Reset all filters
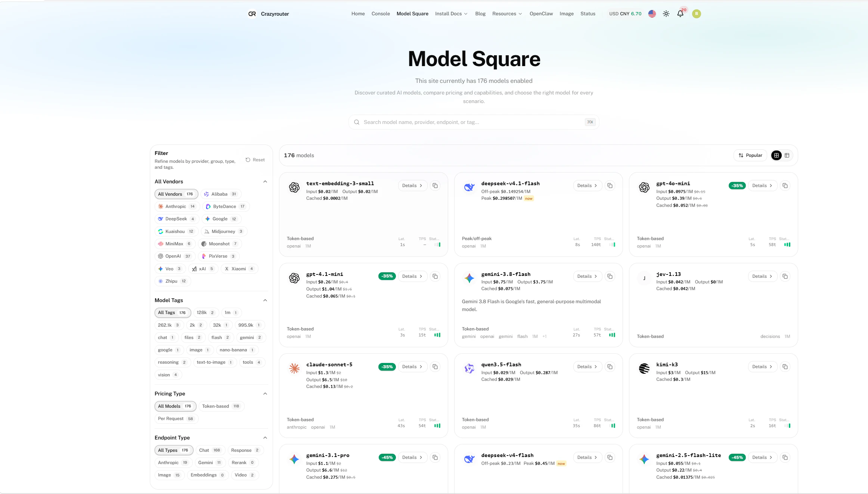This screenshot has height=494, width=868. point(255,160)
